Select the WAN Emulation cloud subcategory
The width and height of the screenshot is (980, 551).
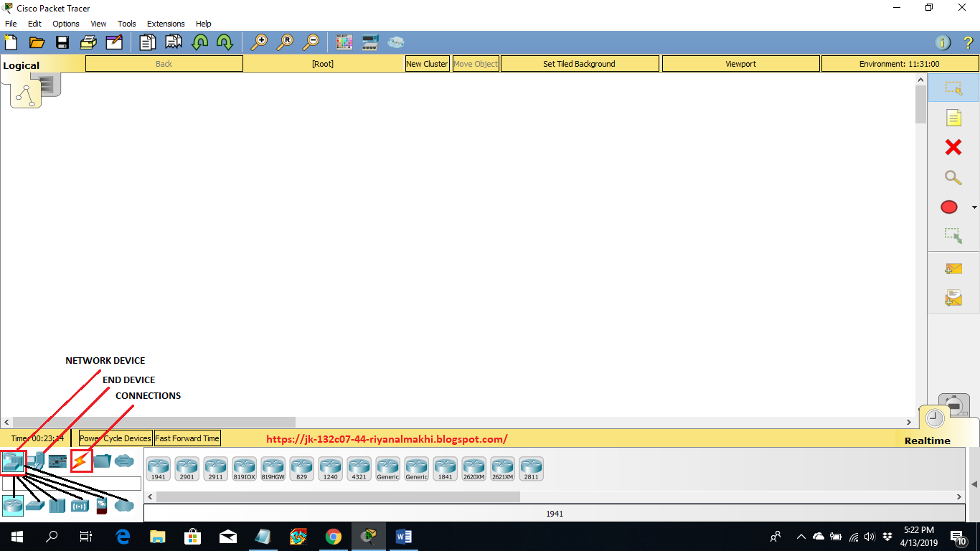pos(124,506)
